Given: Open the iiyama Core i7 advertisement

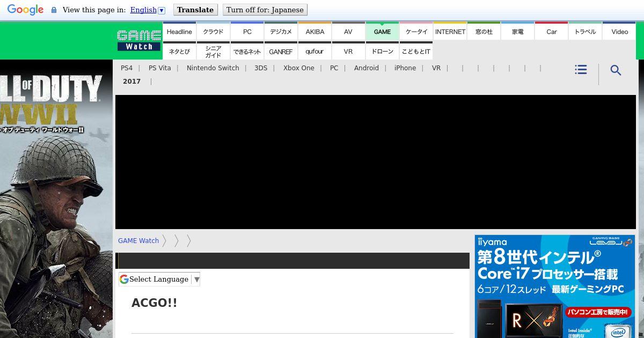Looking at the screenshot, I should pos(555,286).
